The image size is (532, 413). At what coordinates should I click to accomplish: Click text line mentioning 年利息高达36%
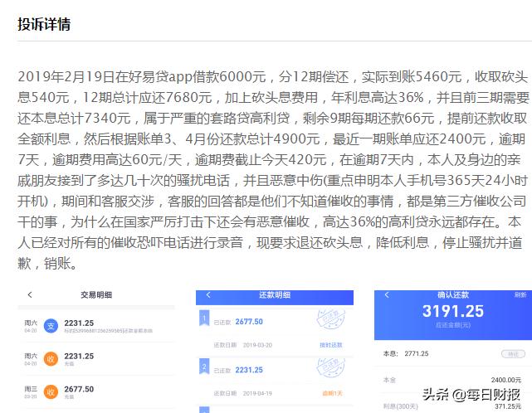[273, 97]
